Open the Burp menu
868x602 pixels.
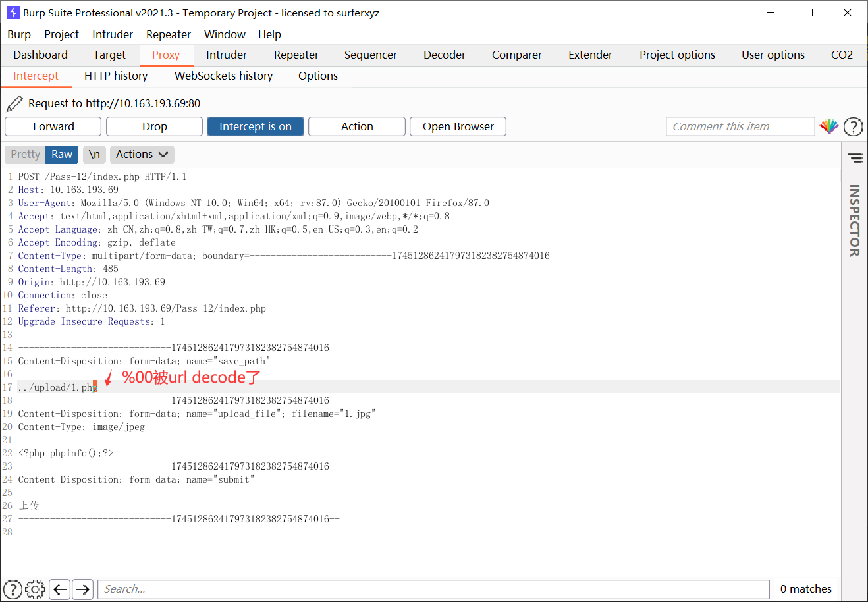pyautogui.click(x=19, y=34)
